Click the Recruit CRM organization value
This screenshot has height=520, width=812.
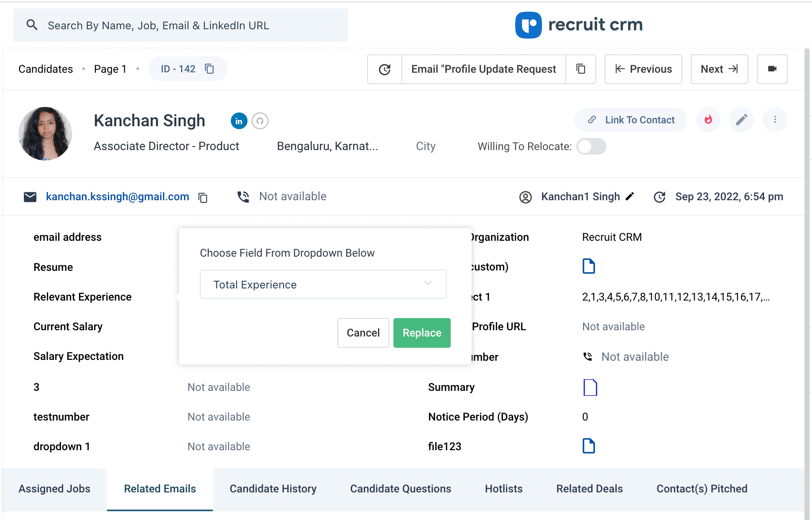point(612,237)
